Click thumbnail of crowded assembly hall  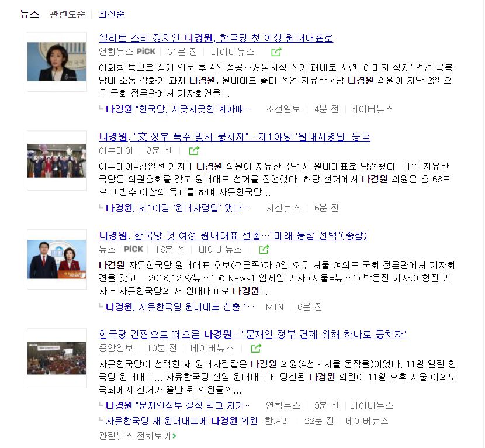click(x=57, y=358)
